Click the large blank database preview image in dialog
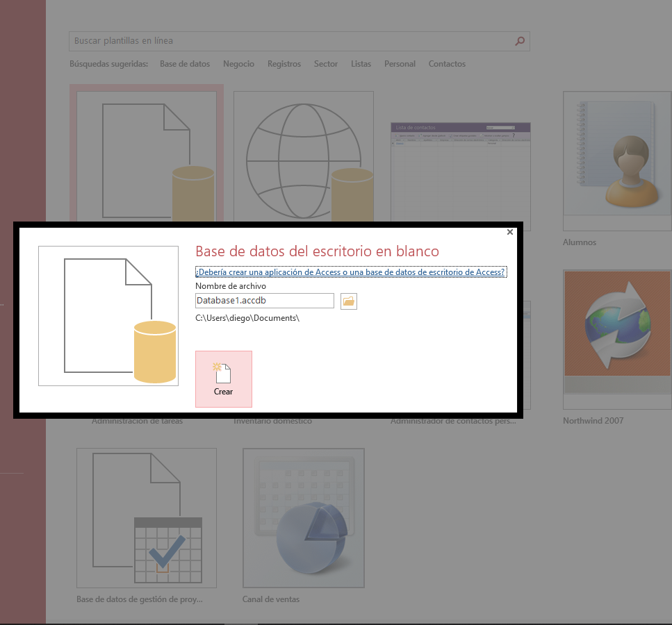Screen dimensions: 672x625 coord(108,316)
